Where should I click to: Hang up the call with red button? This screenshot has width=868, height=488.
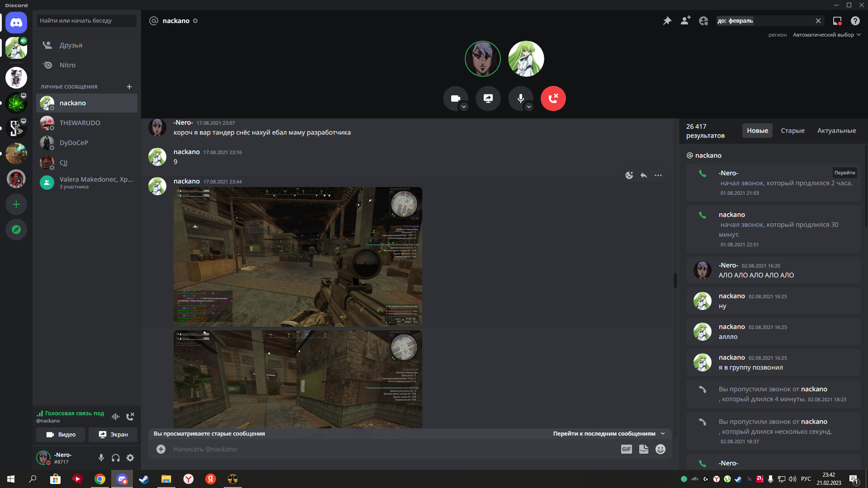click(553, 99)
